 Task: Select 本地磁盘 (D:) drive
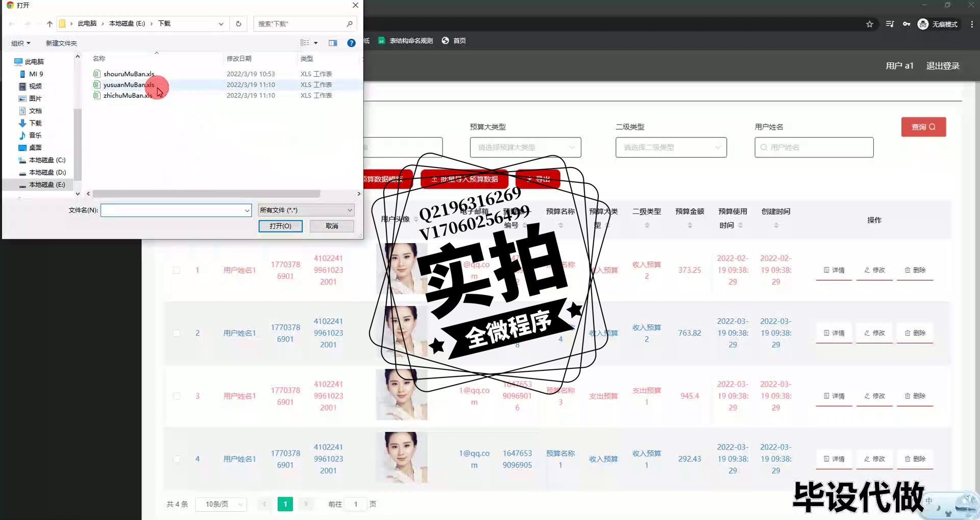point(42,172)
